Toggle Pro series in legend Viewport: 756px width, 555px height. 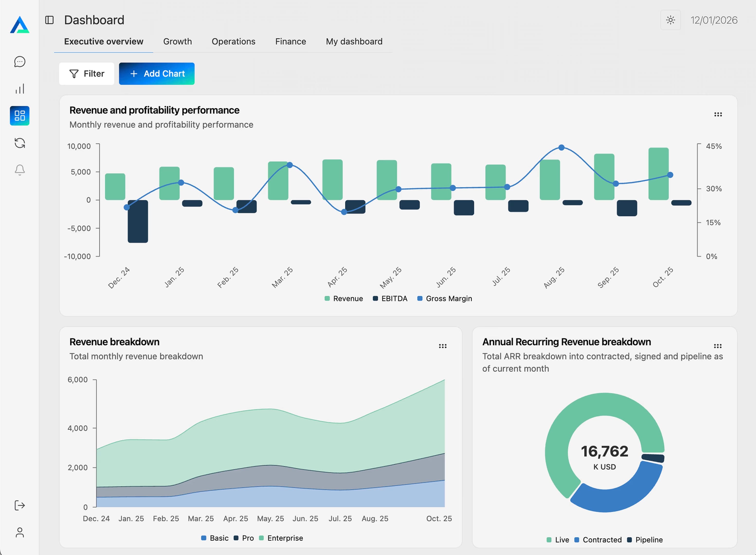pyautogui.click(x=244, y=538)
